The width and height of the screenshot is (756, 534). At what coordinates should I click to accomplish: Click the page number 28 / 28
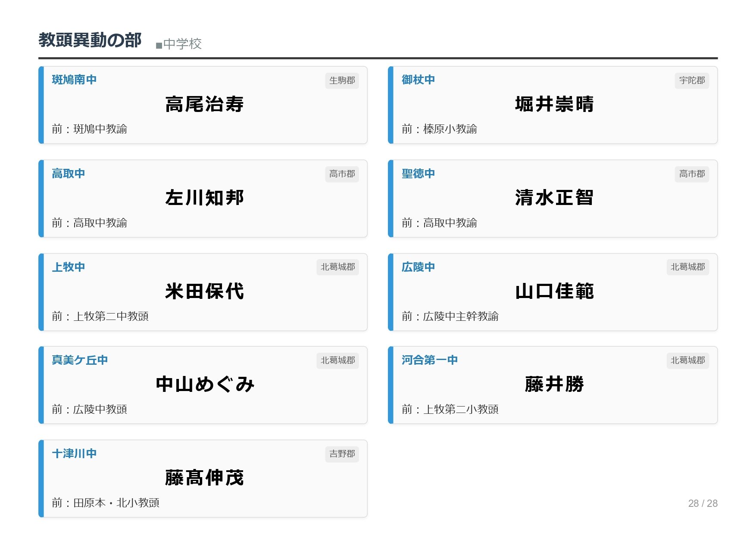703,503
